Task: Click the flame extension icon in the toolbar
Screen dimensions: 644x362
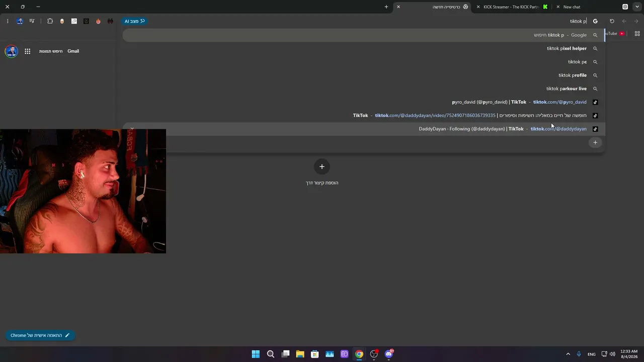Action: point(98,21)
